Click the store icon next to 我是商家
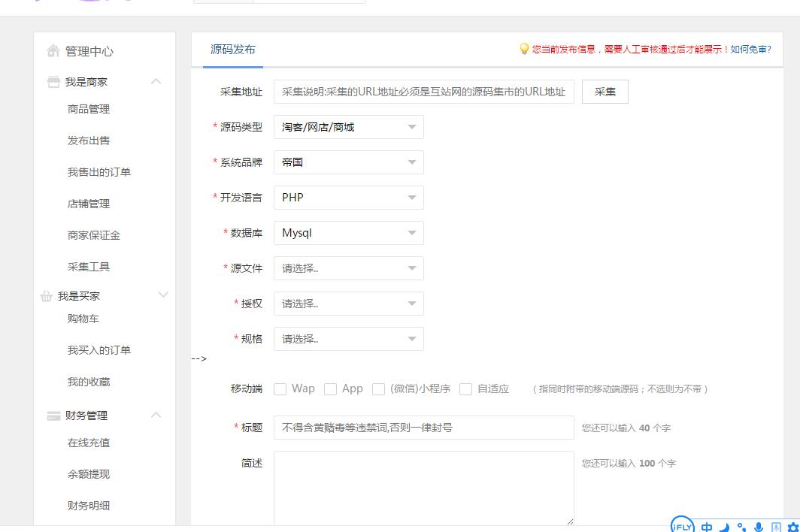Screen dimensions: 800x532 [x=53, y=82]
